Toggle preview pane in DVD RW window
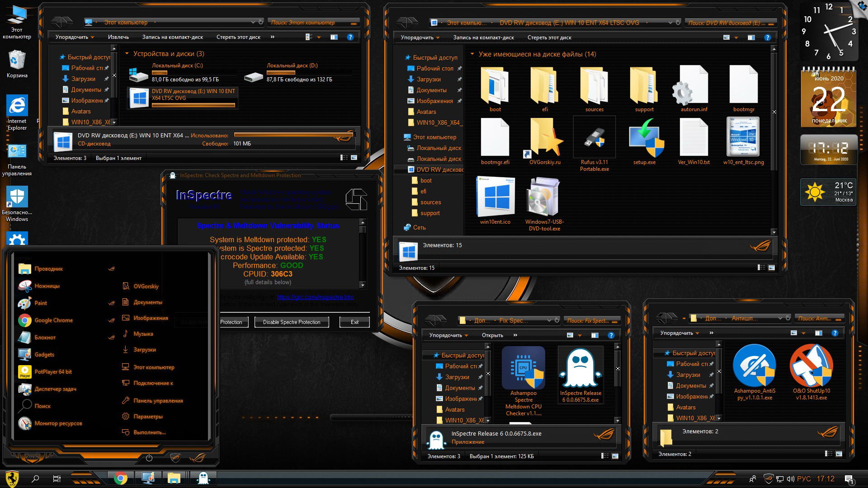The height and width of the screenshot is (488, 868). (751, 38)
